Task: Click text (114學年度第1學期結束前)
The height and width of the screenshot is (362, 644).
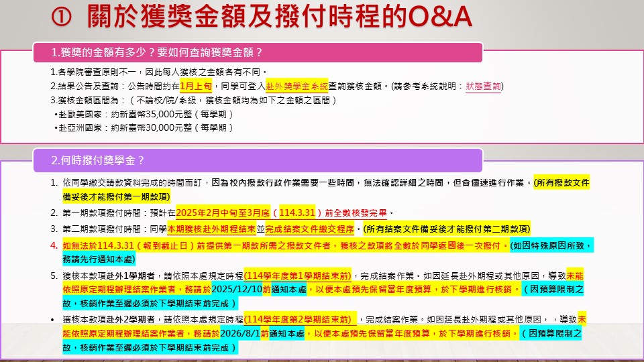Action: click(x=298, y=276)
